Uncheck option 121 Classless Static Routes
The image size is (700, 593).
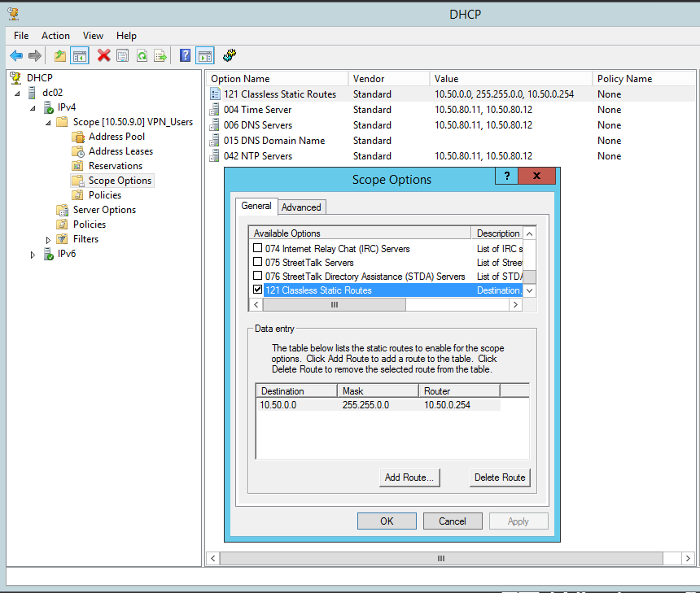pyautogui.click(x=257, y=290)
